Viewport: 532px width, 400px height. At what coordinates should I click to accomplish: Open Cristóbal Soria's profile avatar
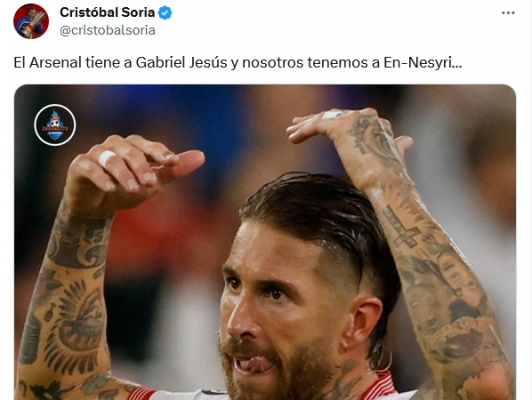point(31,21)
